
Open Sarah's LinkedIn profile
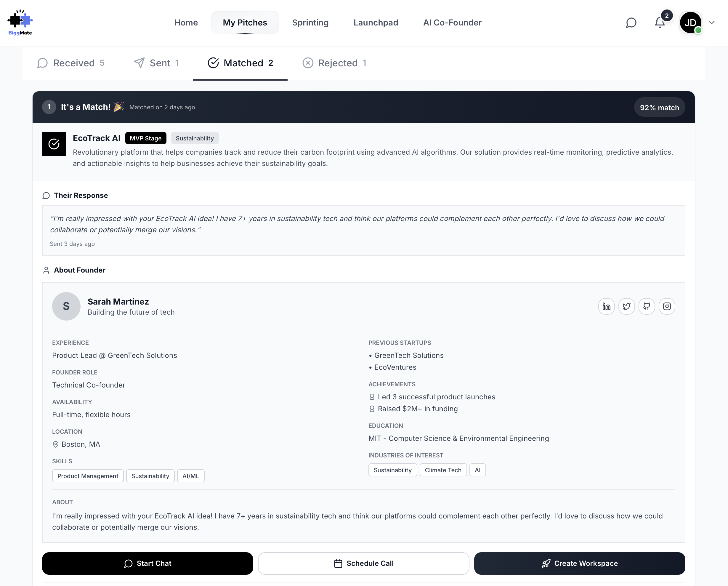click(x=607, y=306)
